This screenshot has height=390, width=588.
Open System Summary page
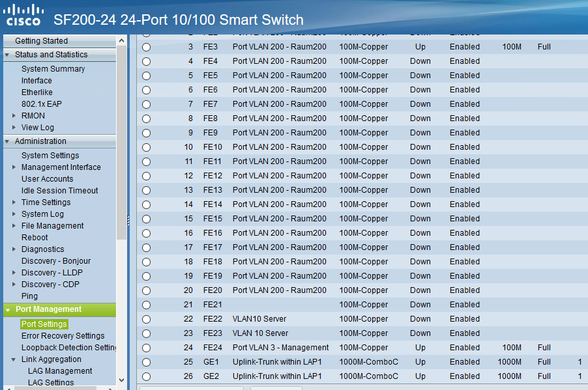pyautogui.click(x=53, y=69)
